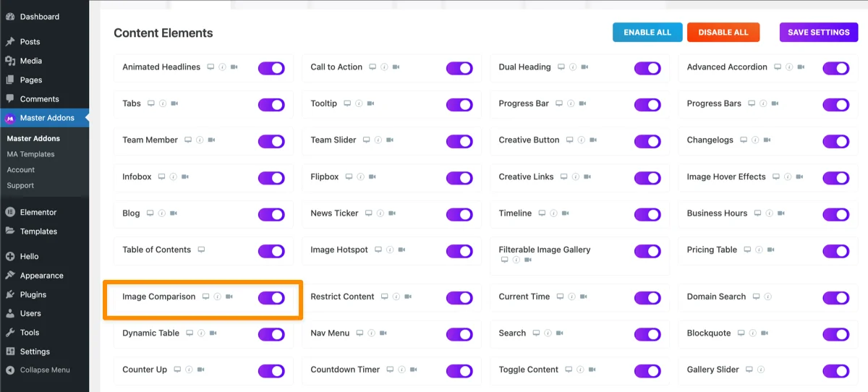
Task: Click Save Settings button
Action: 819,33
